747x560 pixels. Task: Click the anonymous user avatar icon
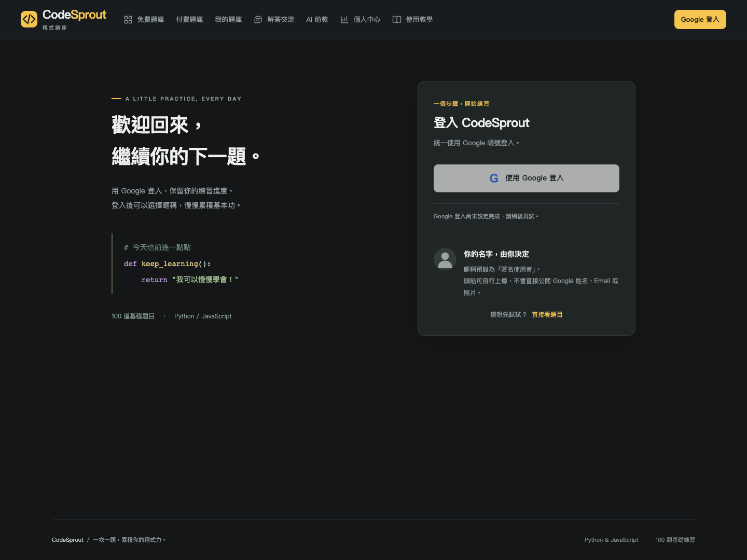coord(445,259)
